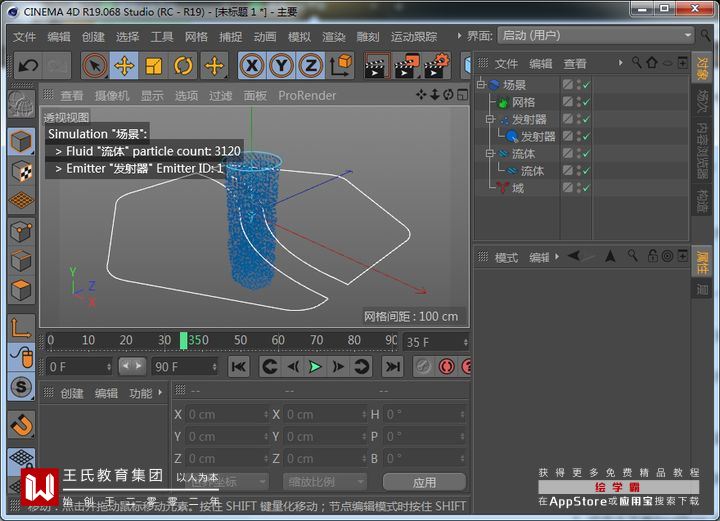Activate the Move tool
Image resolution: width=720 pixels, height=521 pixels.
[124, 66]
